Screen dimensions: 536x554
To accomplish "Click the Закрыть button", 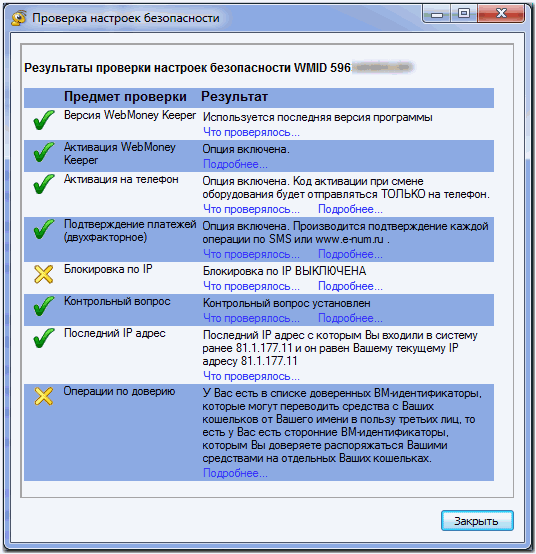I will 477,520.
